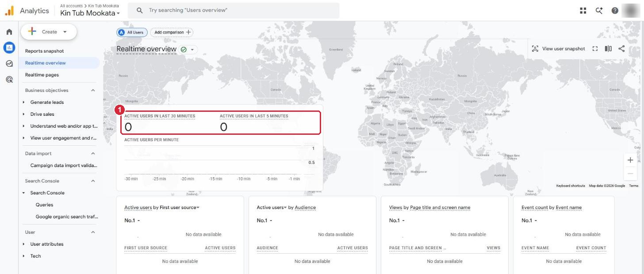The image size is (644, 274).
Task: Open the Home icon in left rail
Action: [9, 32]
